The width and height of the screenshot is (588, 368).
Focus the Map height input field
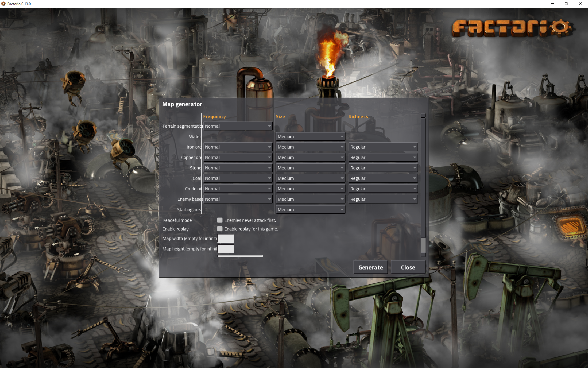(226, 249)
